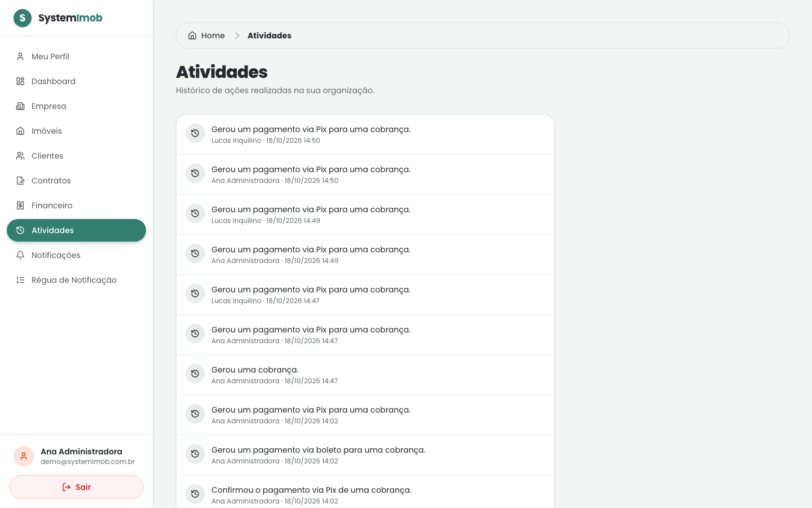Click the SystemImob logo icon
This screenshot has width=812, height=508.
click(23, 18)
